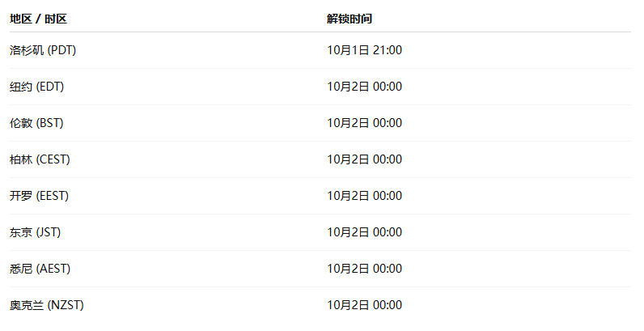Select the 21:00 time value
The width and height of the screenshot is (644, 331).
(388, 50)
